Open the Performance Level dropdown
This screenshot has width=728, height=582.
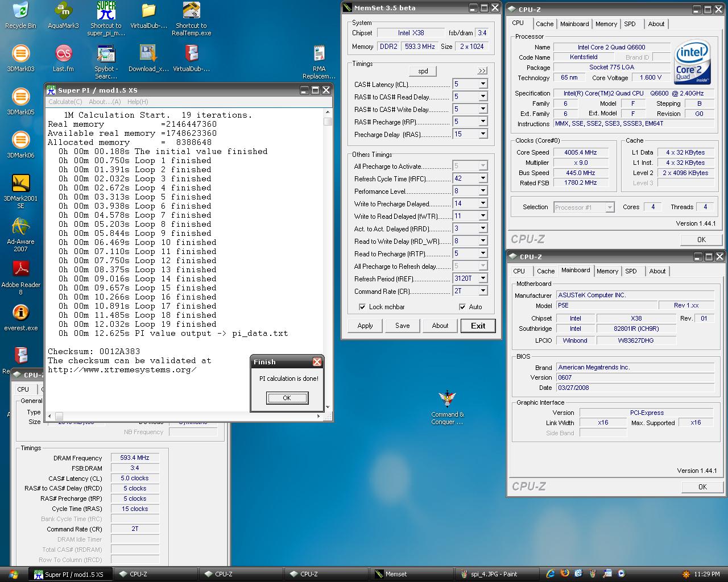[483, 191]
